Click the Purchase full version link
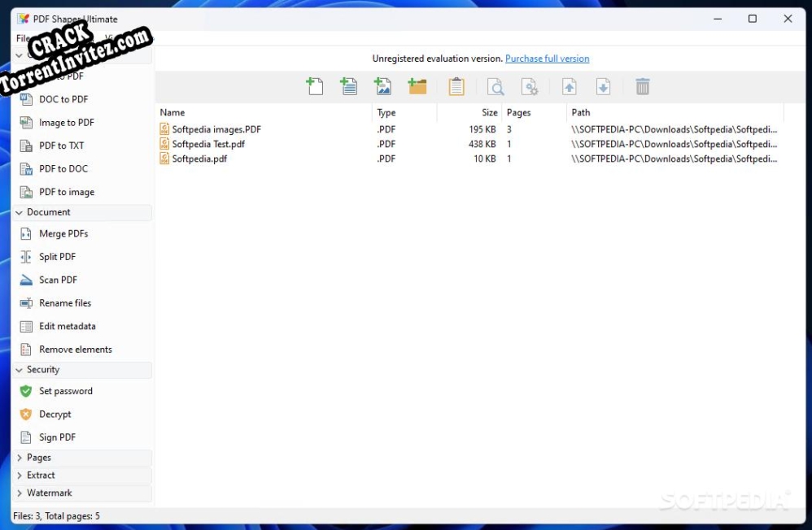The image size is (812, 530). point(547,58)
